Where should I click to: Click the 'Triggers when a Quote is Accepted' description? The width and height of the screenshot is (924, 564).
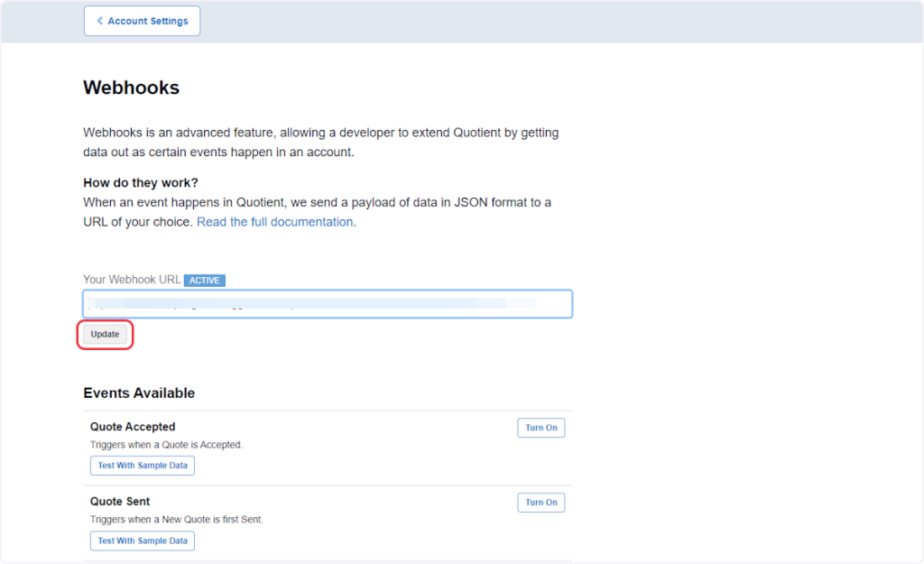tap(166, 445)
